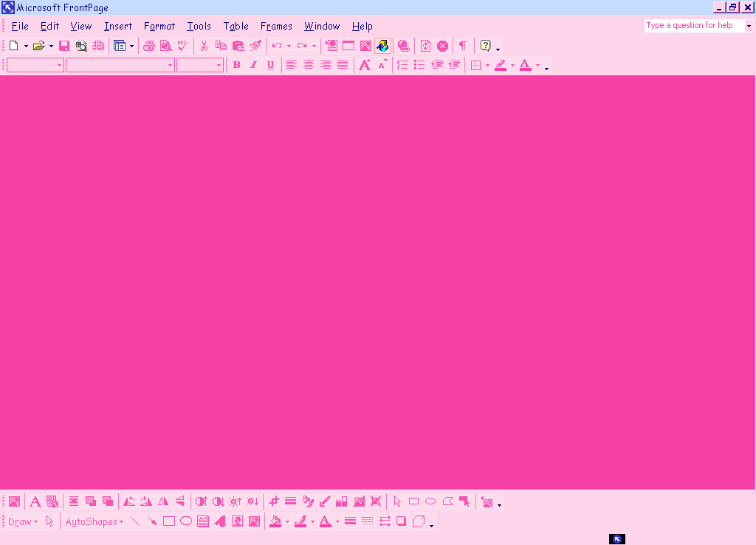
Task: Click the Font Color button in Formatting toolbar
Action: point(526,65)
